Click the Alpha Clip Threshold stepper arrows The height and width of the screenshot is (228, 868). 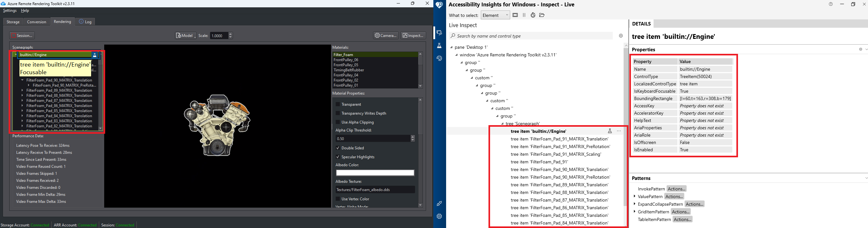point(413,139)
